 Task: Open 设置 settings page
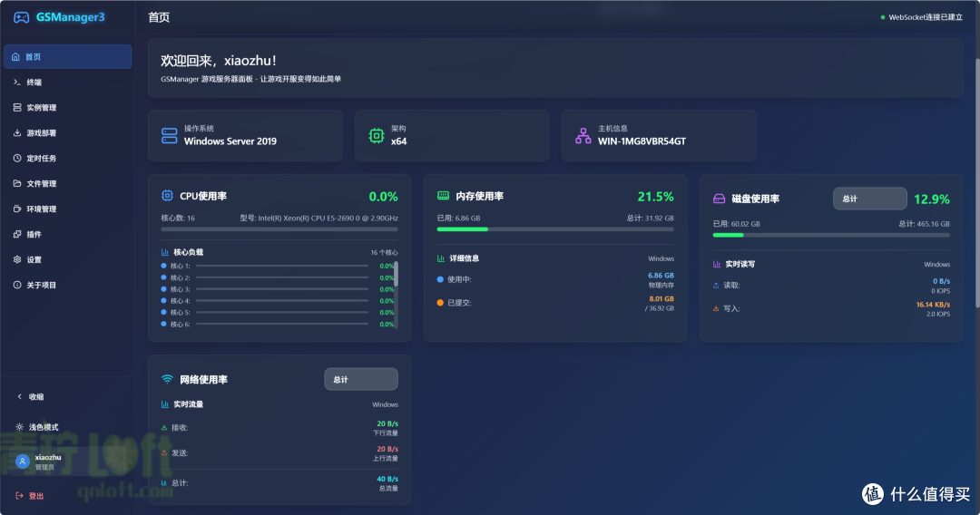coord(67,259)
